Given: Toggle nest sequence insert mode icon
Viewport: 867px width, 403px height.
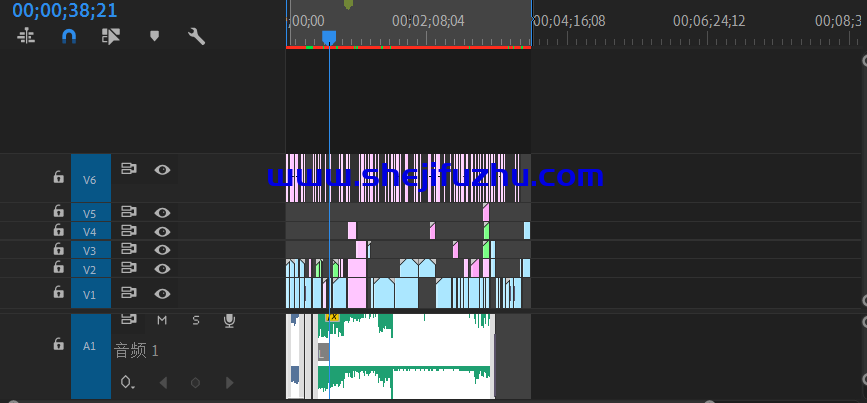Looking at the screenshot, I should click(x=26, y=36).
